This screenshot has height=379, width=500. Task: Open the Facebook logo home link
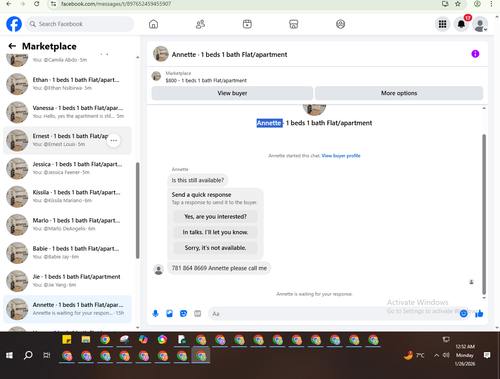point(14,24)
